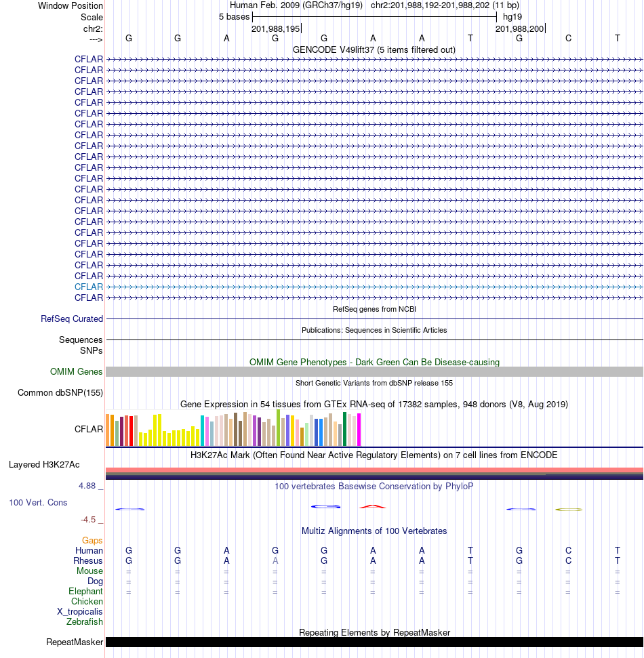The height and width of the screenshot is (658, 644).
Task: Click the Common dbSNP(155) label
Action: pyautogui.click(x=60, y=392)
